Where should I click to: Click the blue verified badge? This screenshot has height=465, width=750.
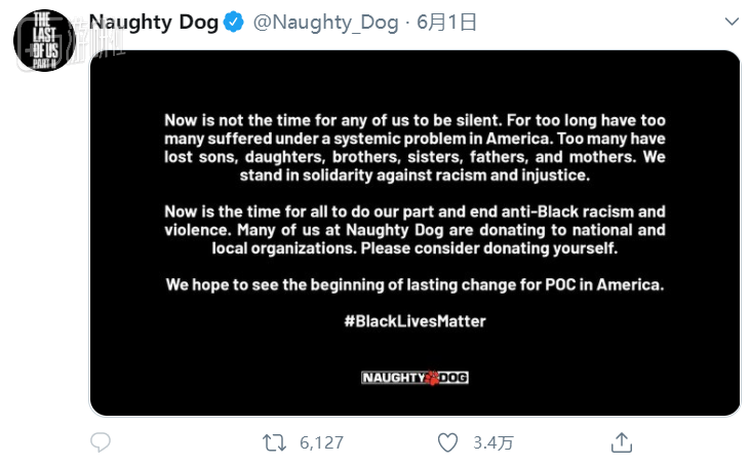tap(233, 22)
